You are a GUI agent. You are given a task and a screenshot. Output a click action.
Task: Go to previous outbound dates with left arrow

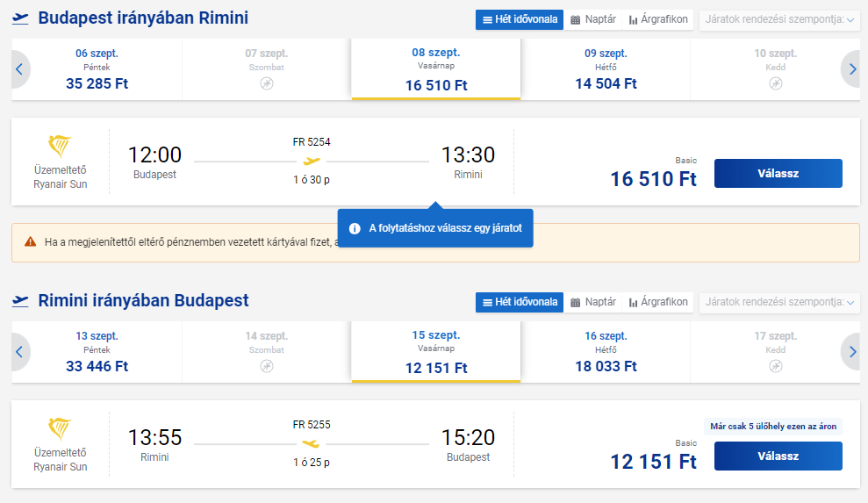pyautogui.click(x=20, y=69)
